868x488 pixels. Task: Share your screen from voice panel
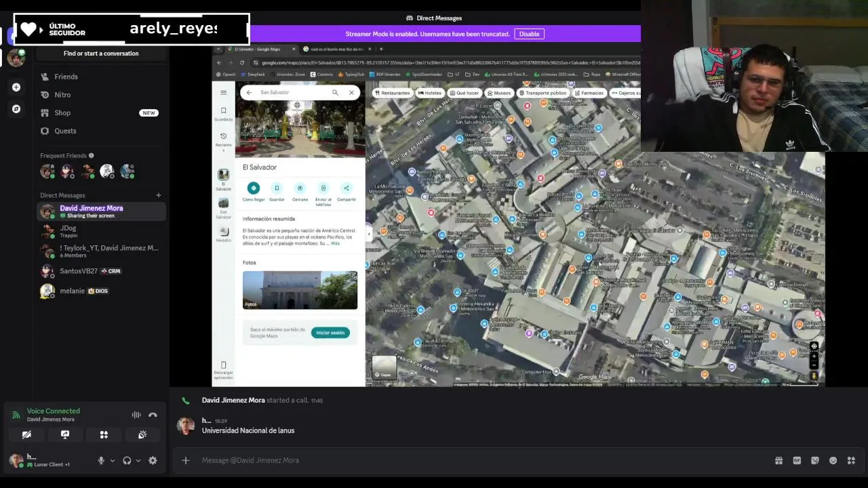(65, 434)
